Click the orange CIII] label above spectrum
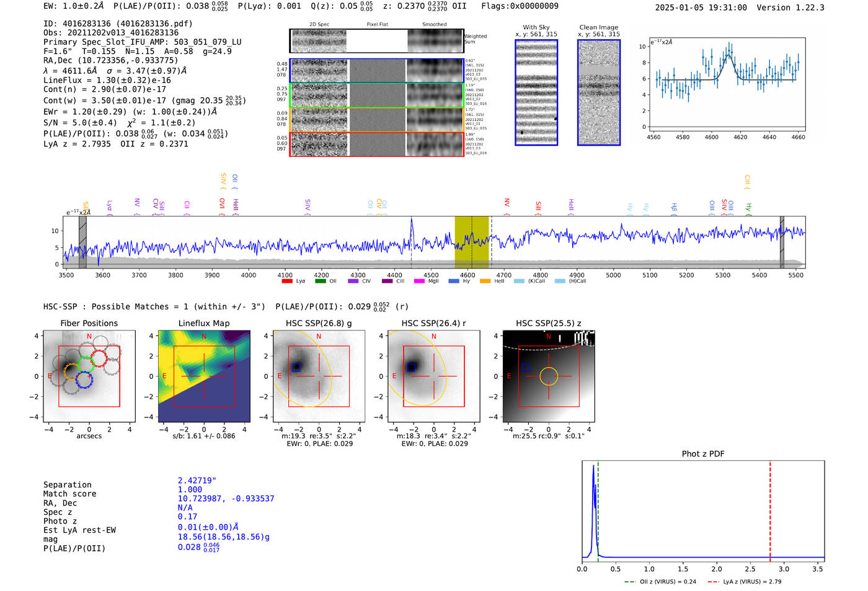Image resolution: width=868 pixels, height=591 pixels. 747,182
